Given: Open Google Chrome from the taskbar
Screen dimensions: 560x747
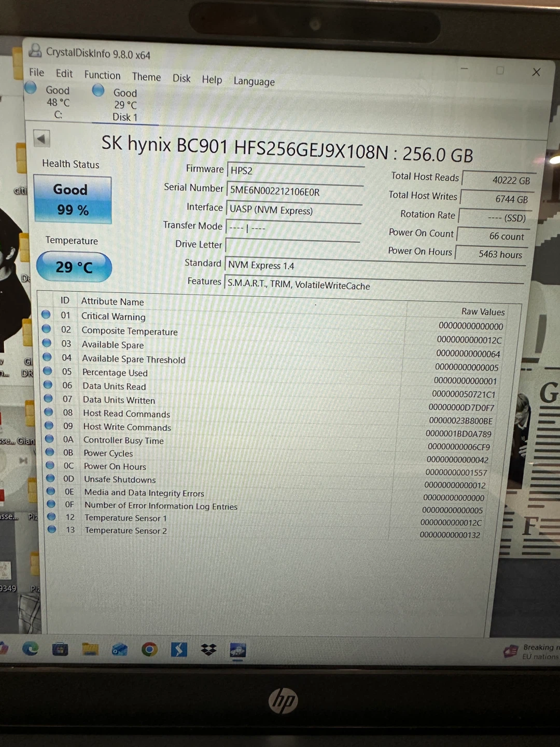Looking at the screenshot, I should pos(149,649).
